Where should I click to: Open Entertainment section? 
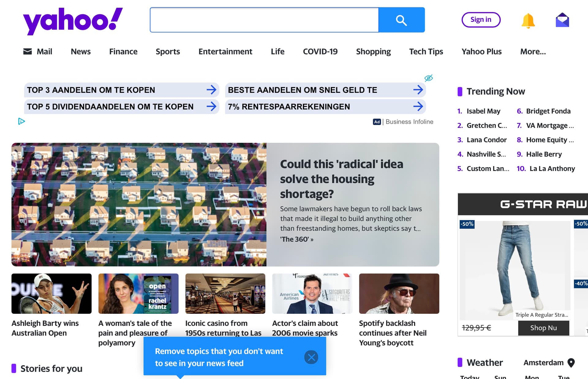coord(225,51)
